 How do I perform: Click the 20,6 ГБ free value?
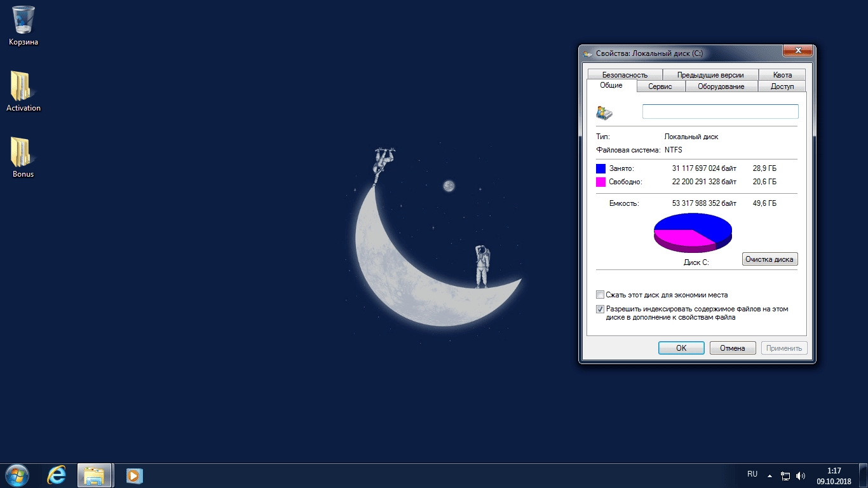tap(764, 182)
